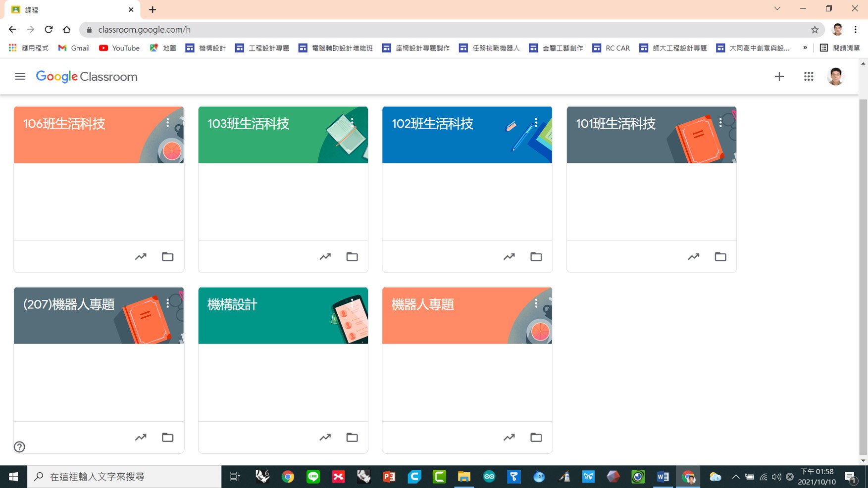The image size is (868, 488).
Task: Open 閱讀清單 reading list
Action: click(x=840, y=48)
